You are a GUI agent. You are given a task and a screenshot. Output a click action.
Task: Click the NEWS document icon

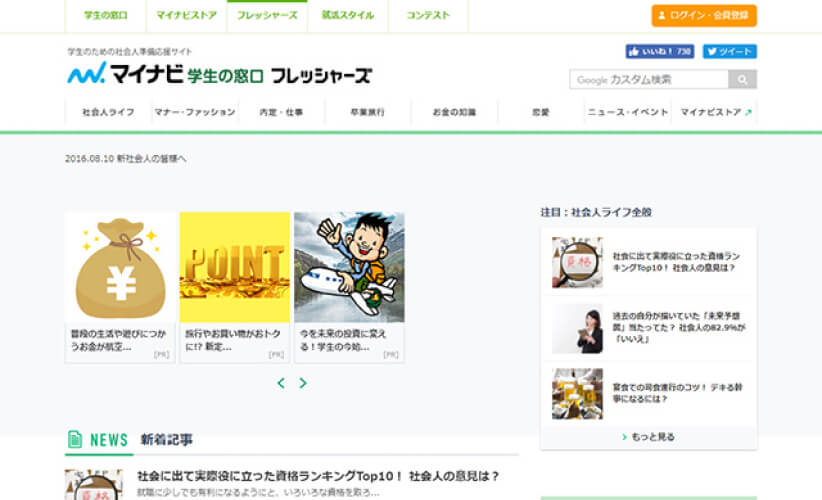click(x=75, y=439)
